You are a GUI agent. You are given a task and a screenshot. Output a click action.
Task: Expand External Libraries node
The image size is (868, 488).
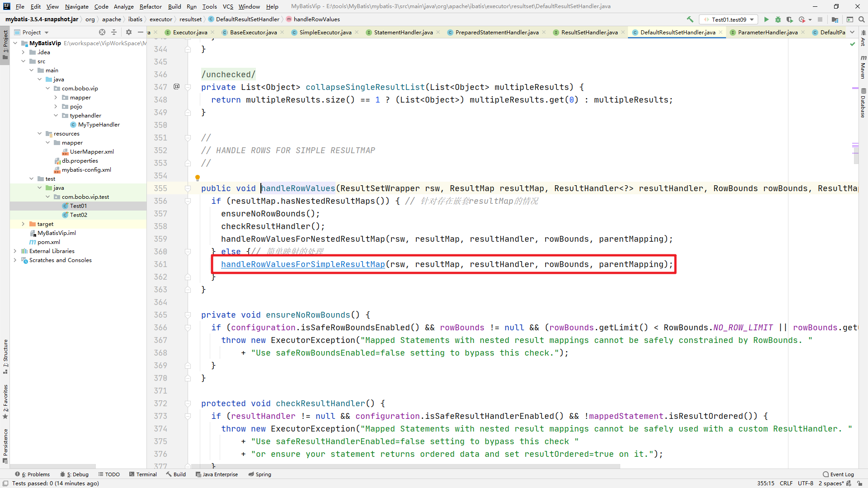pyautogui.click(x=15, y=251)
